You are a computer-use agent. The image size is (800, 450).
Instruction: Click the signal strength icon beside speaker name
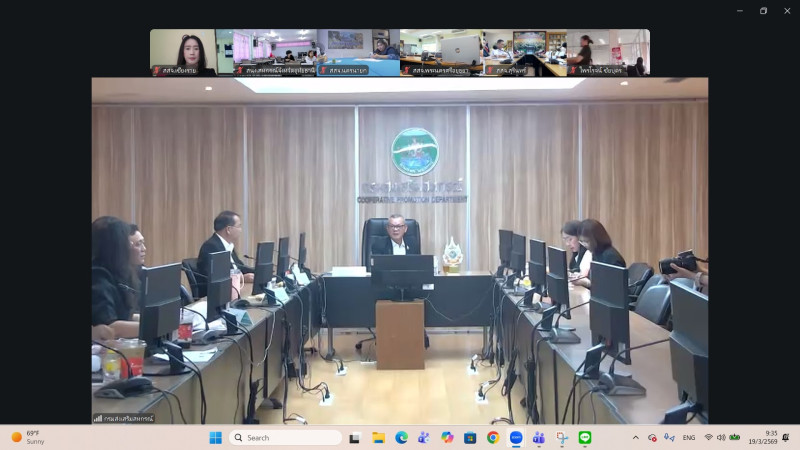[x=98, y=418]
